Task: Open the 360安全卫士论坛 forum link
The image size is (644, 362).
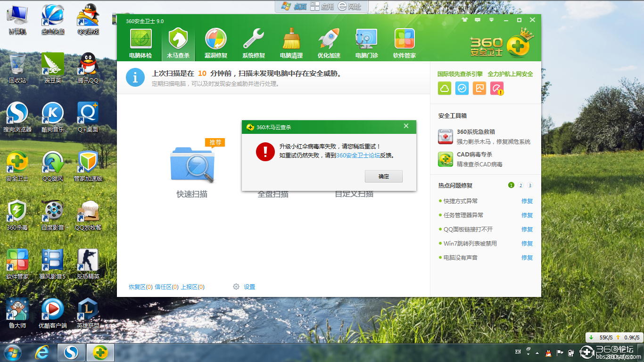Action: point(358,155)
